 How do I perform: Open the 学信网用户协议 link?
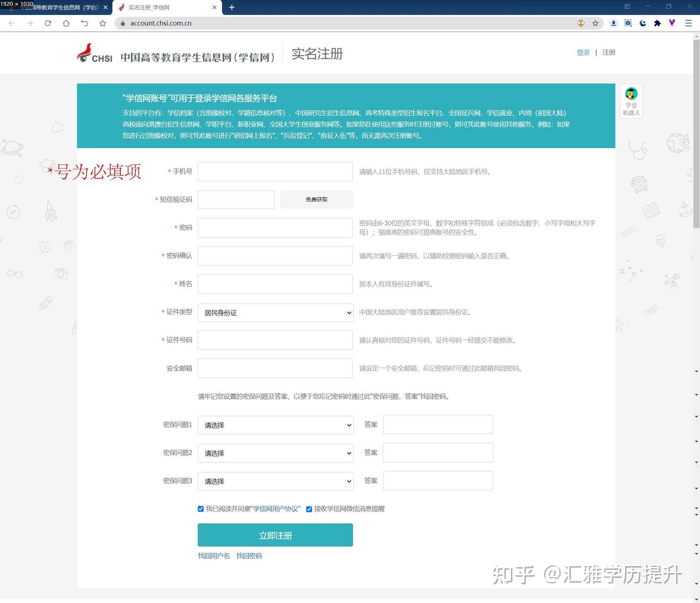pos(276,509)
